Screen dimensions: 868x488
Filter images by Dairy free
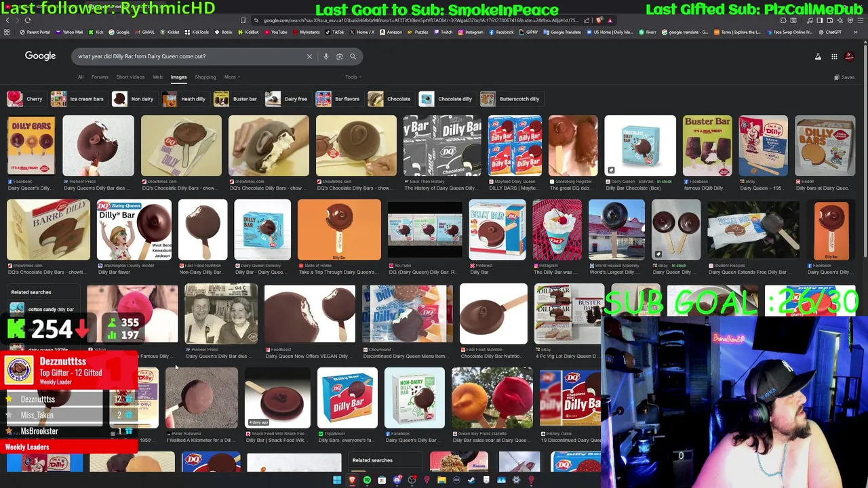(287, 99)
